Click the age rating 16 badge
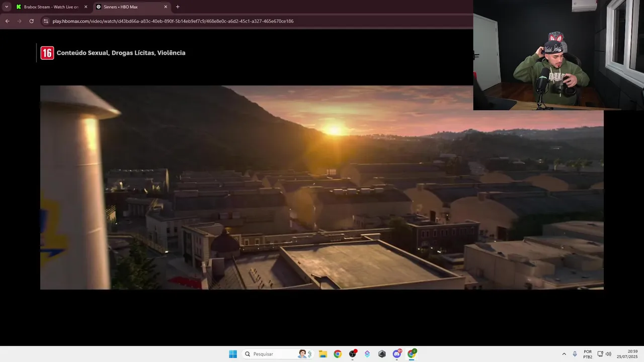Image resolution: width=644 pixels, height=362 pixels. tap(47, 53)
